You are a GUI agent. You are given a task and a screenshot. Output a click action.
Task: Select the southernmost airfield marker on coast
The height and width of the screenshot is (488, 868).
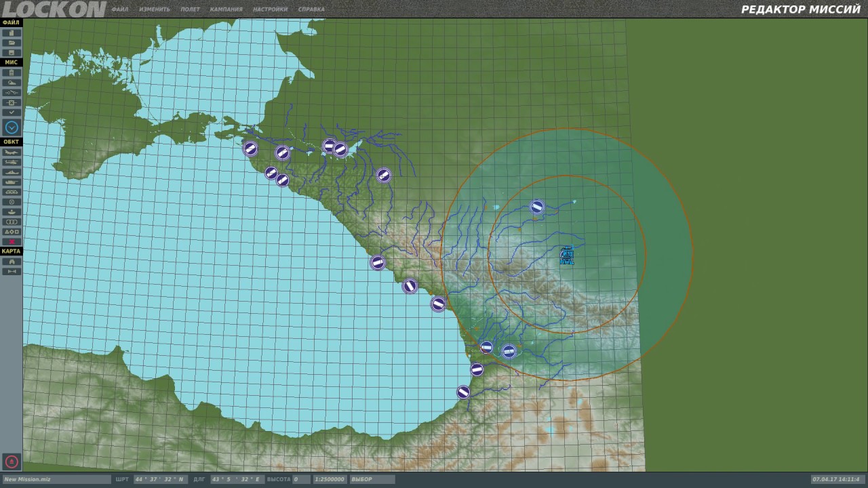pos(463,392)
